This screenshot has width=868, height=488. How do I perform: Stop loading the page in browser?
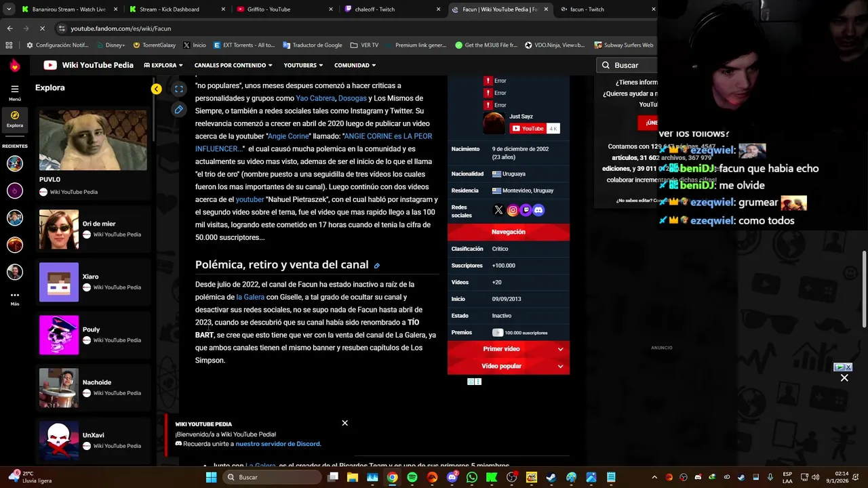tap(42, 28)
